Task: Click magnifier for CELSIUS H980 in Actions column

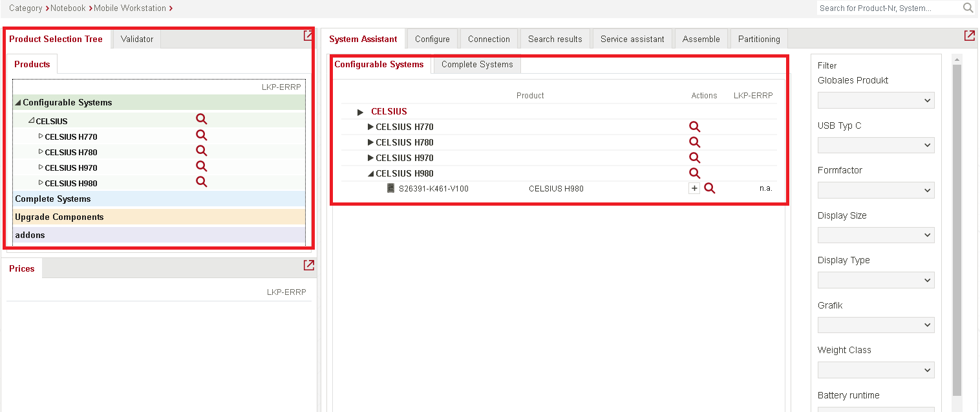Action: click(x=695, y=173)
